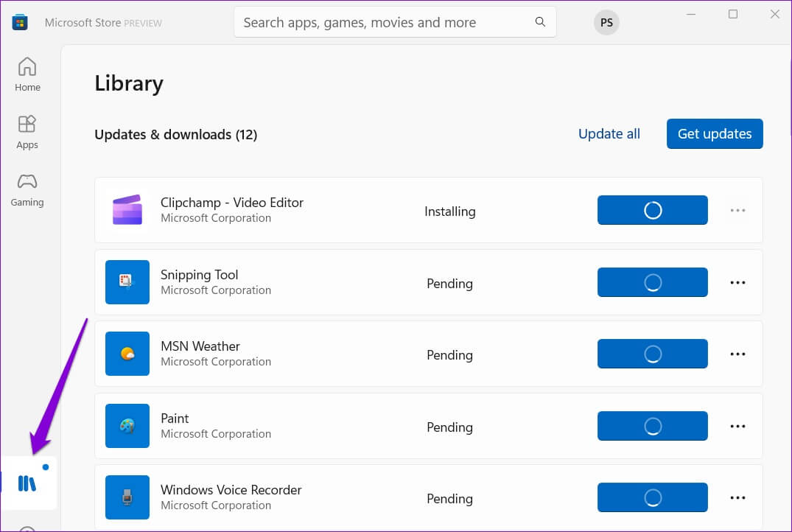
Task: Open the PS profile avatar
Action: pyautogui.click(x=606, y=22)
